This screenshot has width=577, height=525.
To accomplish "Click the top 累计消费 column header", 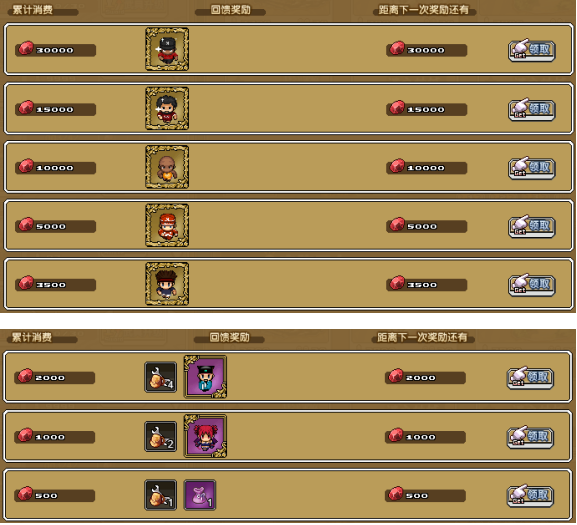I will tap(33, 10).
